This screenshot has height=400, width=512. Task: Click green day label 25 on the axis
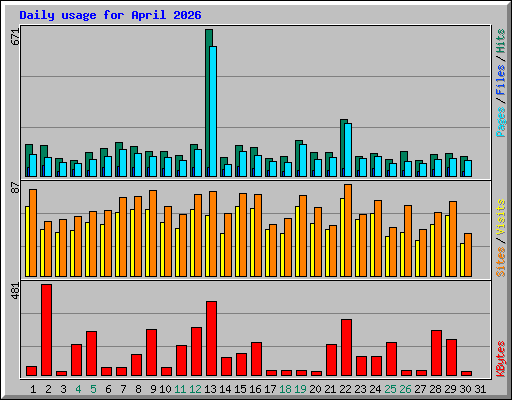[390, 389]
